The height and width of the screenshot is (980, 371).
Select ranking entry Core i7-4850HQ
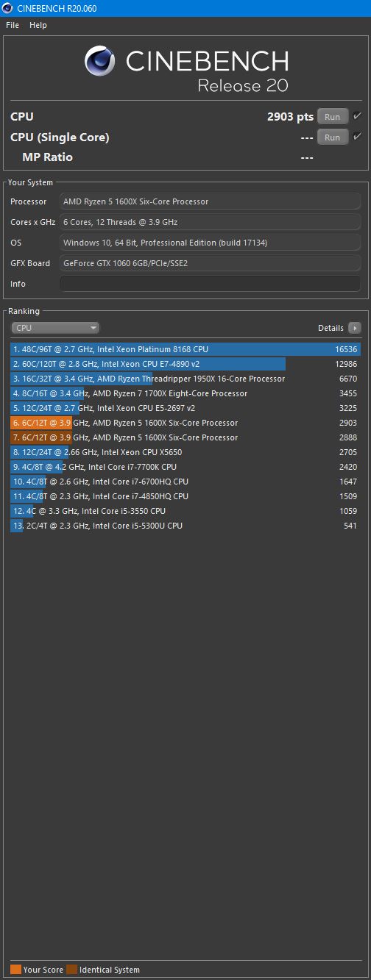[185, 496]
